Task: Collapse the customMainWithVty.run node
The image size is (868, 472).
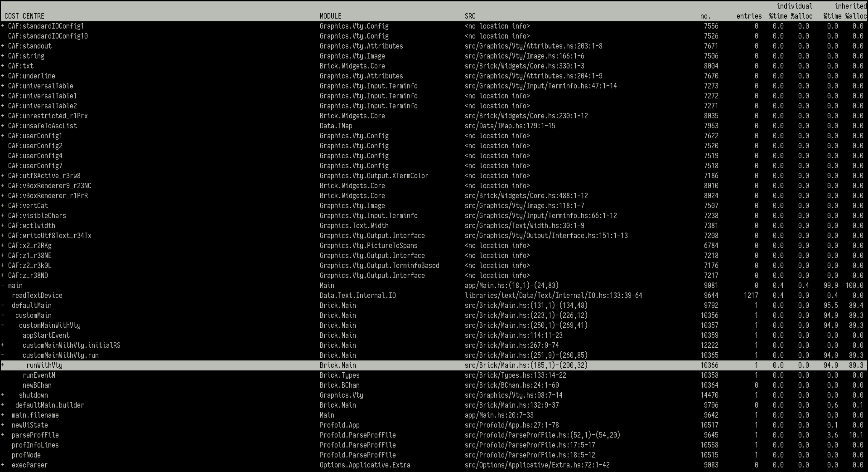Action: 3,355
